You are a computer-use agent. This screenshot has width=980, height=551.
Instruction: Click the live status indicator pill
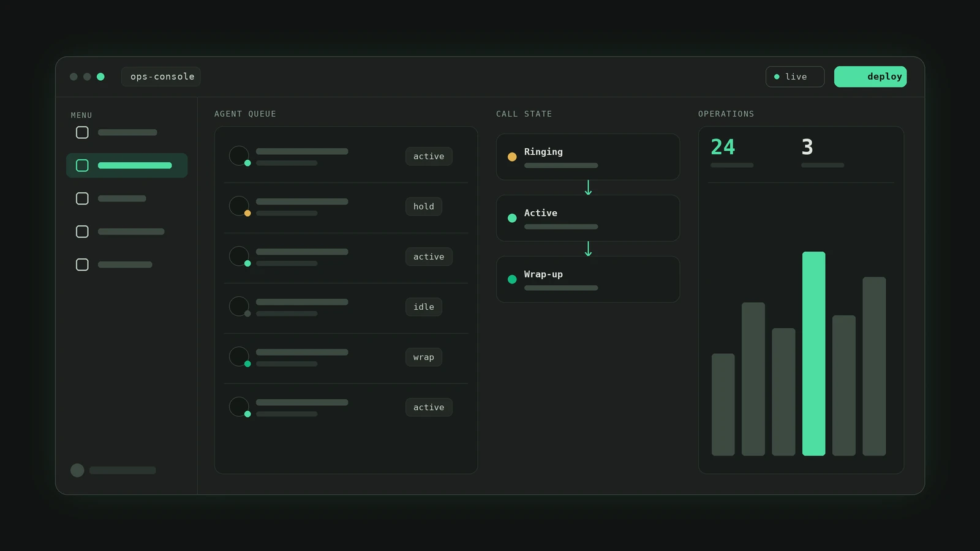[x=794, y=77]
